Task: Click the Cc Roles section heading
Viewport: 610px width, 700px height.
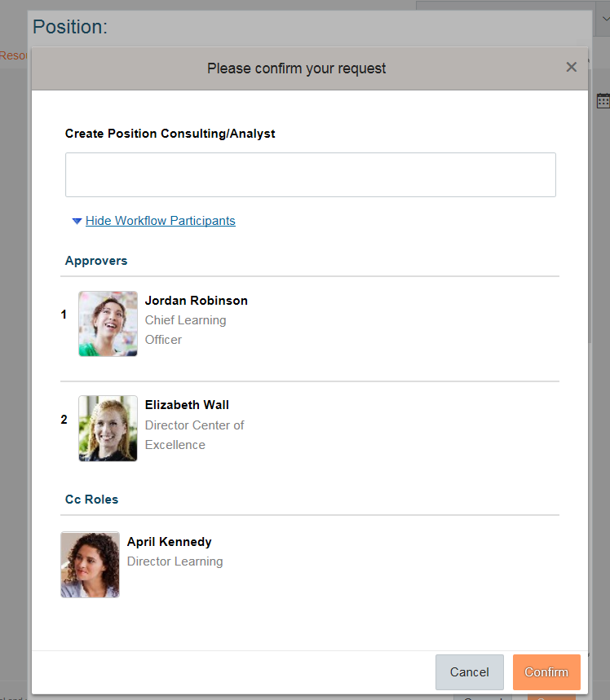Action: [x=91, y=499]
